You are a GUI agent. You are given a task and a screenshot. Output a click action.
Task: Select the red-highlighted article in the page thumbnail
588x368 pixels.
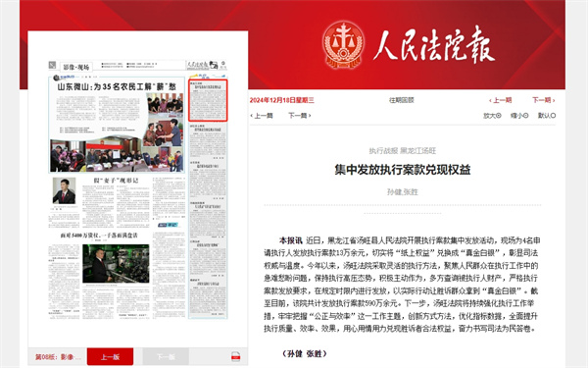pos(208,100)
